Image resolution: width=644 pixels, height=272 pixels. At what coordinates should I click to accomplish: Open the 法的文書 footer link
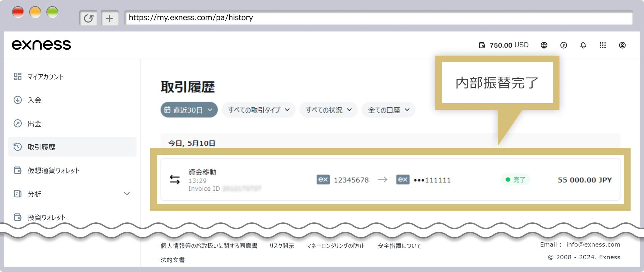click(172, 260)
